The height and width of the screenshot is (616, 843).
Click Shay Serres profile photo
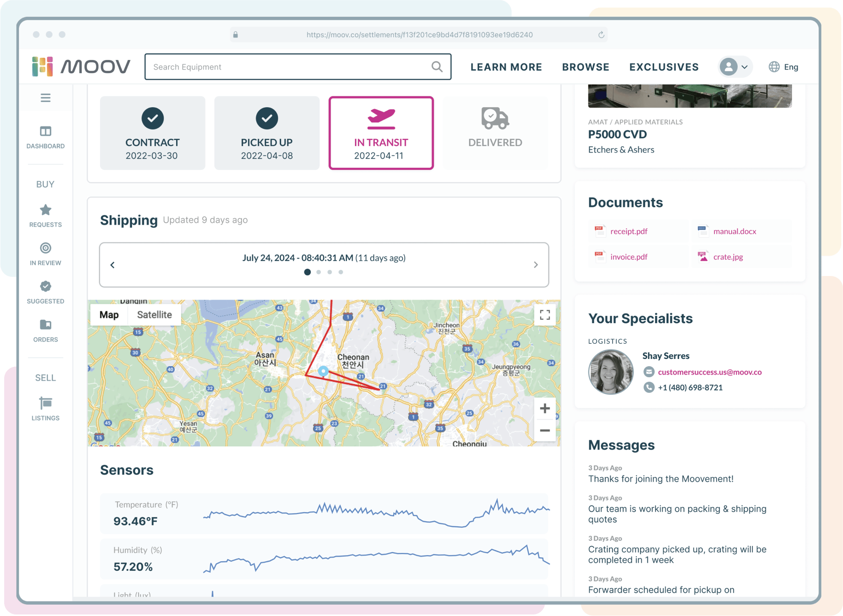(x=611, y=372)
